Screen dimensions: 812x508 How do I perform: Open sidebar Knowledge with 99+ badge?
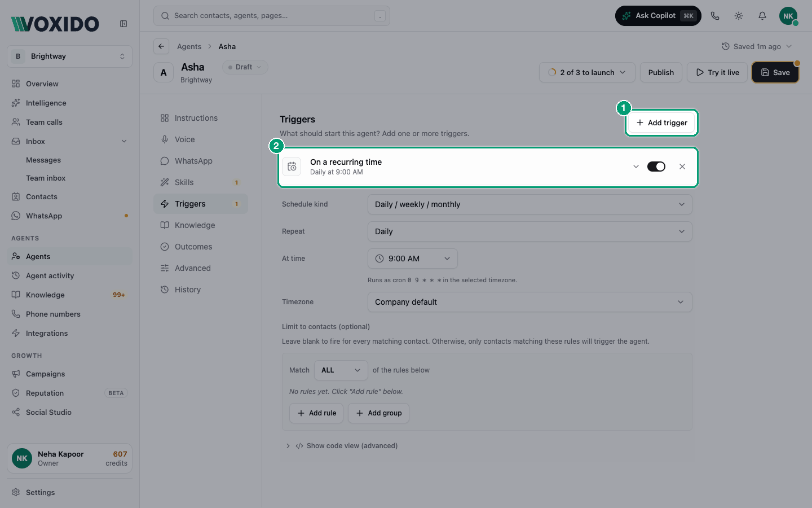pos(70,295)
